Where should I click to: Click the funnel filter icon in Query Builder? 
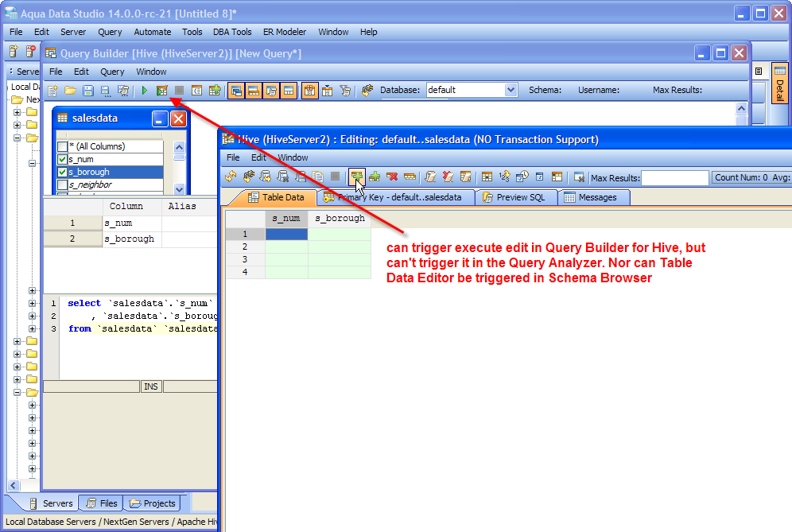click(345, 91)
